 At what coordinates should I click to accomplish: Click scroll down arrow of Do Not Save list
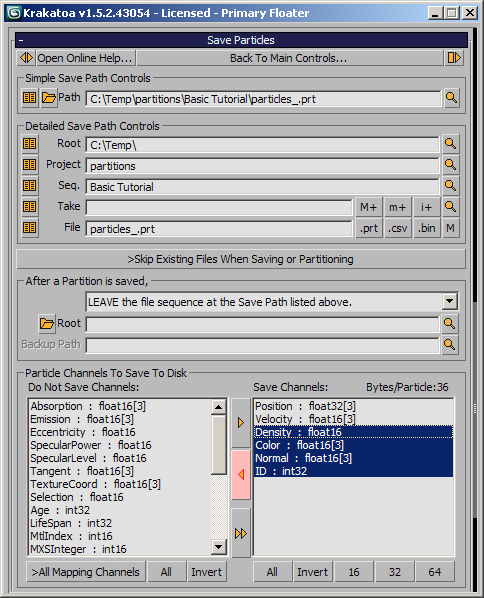(x=219, y=547)
